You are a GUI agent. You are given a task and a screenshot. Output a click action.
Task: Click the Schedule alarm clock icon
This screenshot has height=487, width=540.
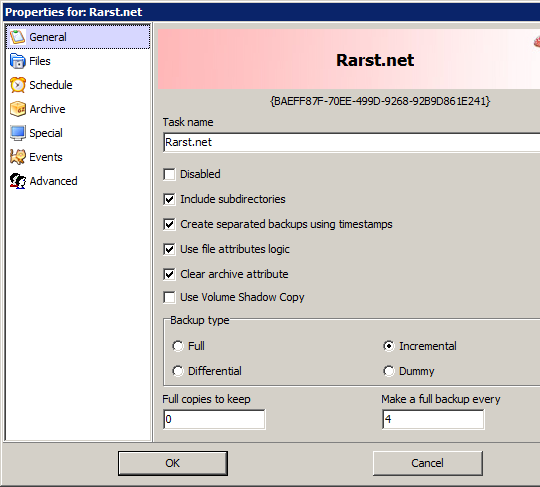[18, 85]
